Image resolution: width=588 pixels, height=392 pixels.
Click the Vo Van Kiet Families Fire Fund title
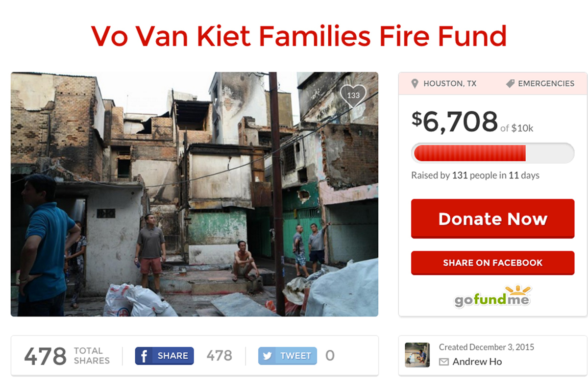(299, 35)
